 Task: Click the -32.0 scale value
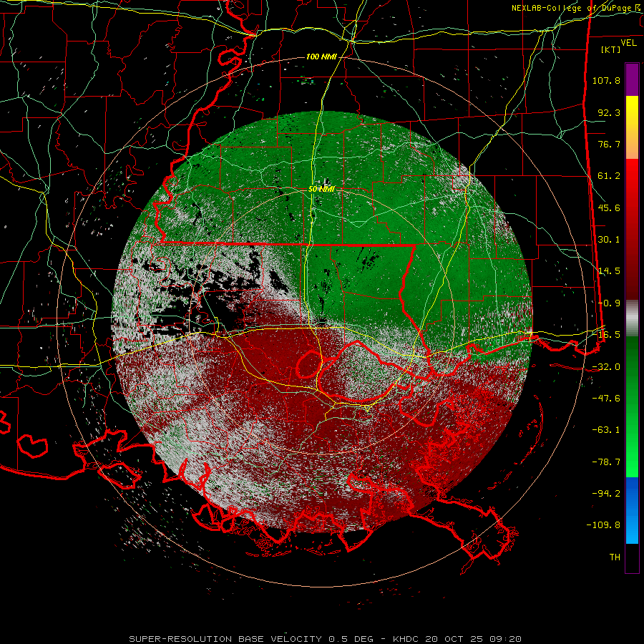(x=606, y=367)
